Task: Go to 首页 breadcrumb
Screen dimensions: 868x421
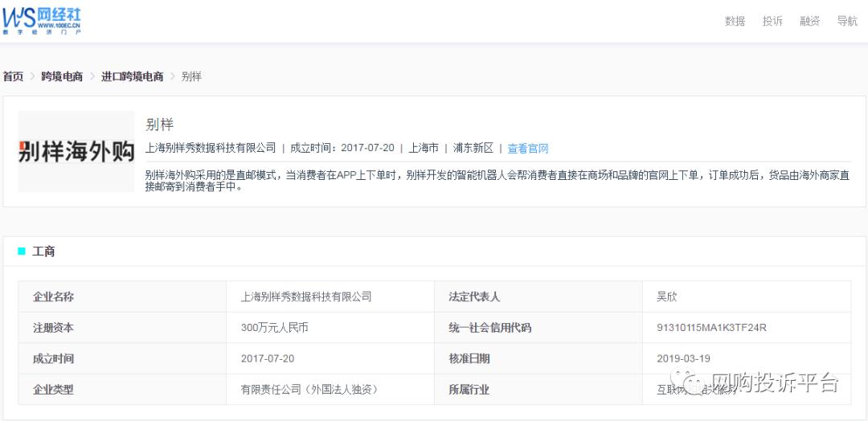Action: [x=14, y=77]
